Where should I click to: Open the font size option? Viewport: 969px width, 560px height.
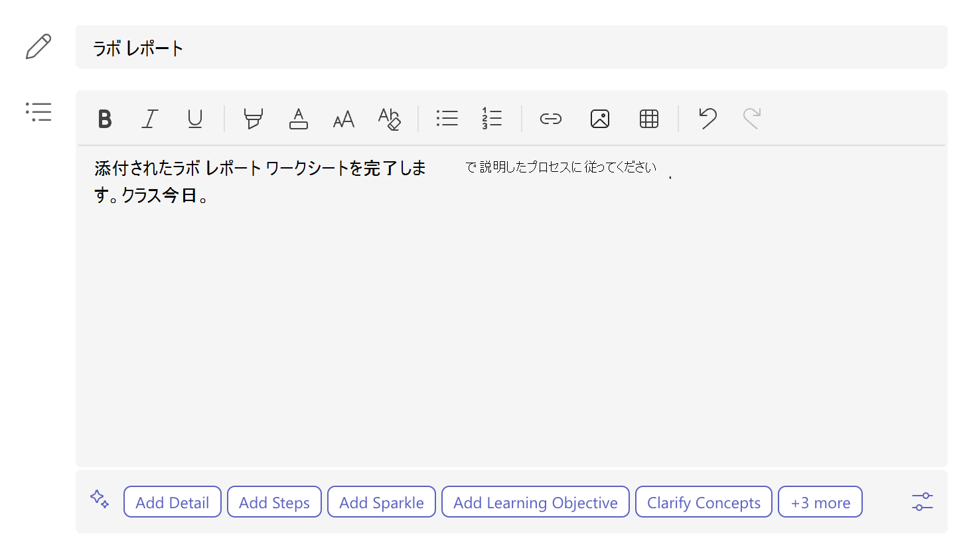coord(344,119)
